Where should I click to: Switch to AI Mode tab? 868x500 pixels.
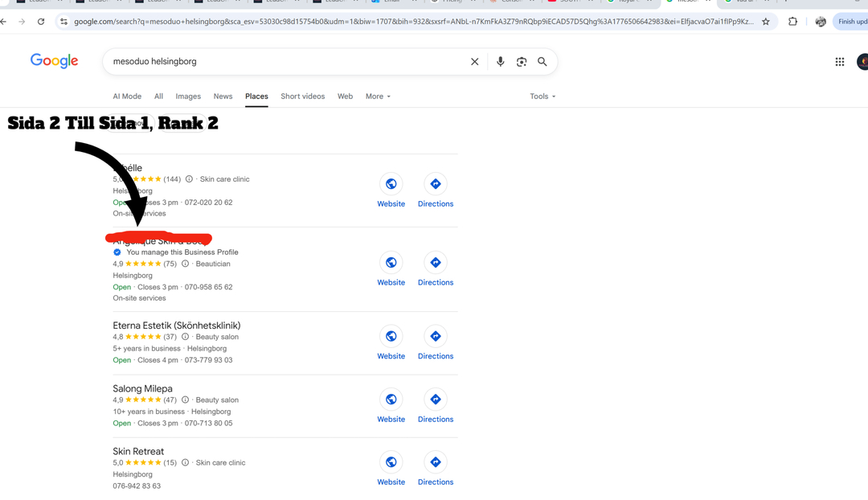coord(127,96)
